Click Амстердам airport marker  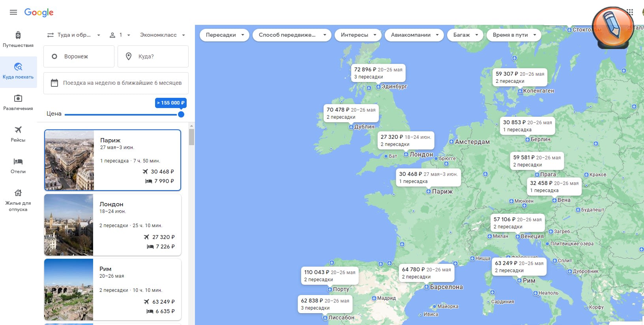[x=451, y=142]
